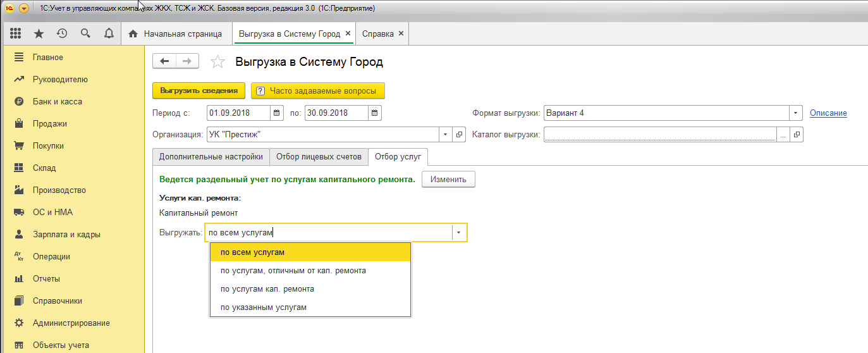This screenshot has height=353, width=868.
Task: Open Favorites star in top toolbar
Action: click(x=39, y=34)
